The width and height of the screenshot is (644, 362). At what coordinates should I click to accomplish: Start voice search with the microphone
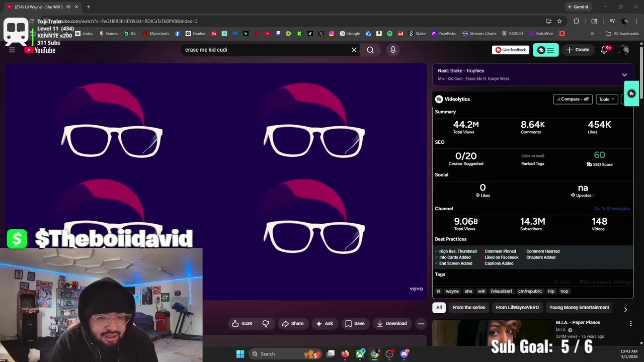(x=393, y=50)
